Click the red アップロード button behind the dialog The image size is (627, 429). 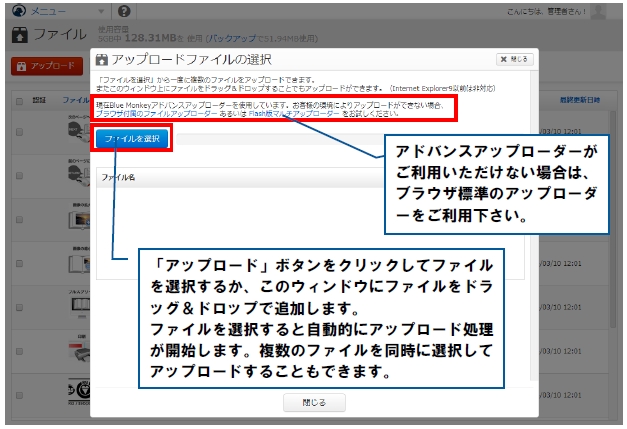coord(47,66)
